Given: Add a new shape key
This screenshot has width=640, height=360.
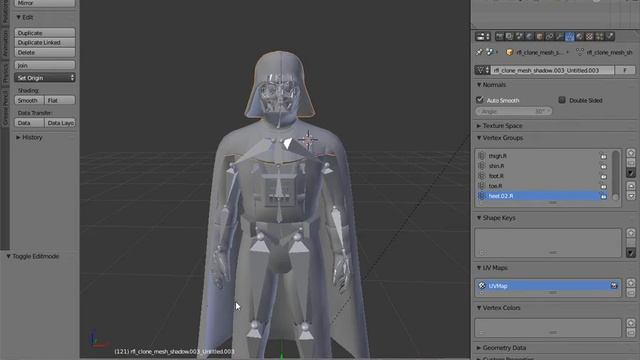Looking at the screenshot, I should pyautogui.click(x=631, y=233).
